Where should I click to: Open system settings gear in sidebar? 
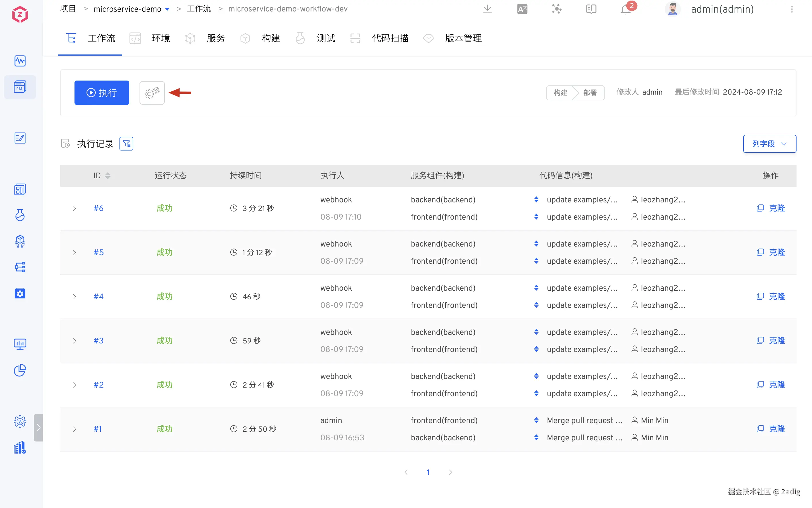[20, 421]
